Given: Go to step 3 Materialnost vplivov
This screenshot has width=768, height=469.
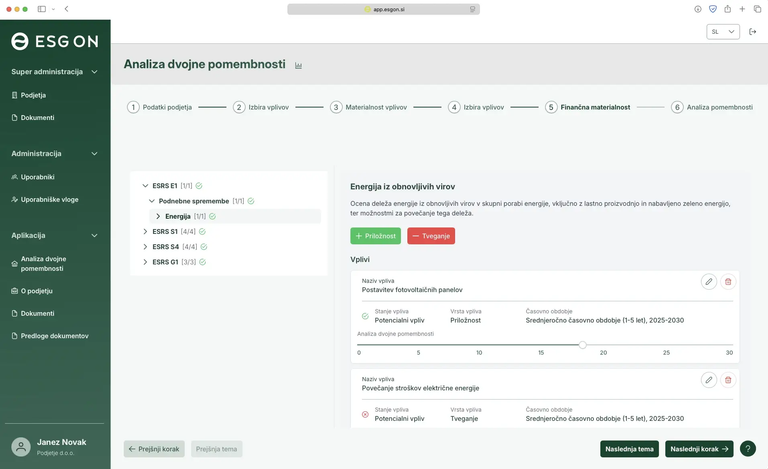Looking at the screenshot, I should [x=368, y=107].
